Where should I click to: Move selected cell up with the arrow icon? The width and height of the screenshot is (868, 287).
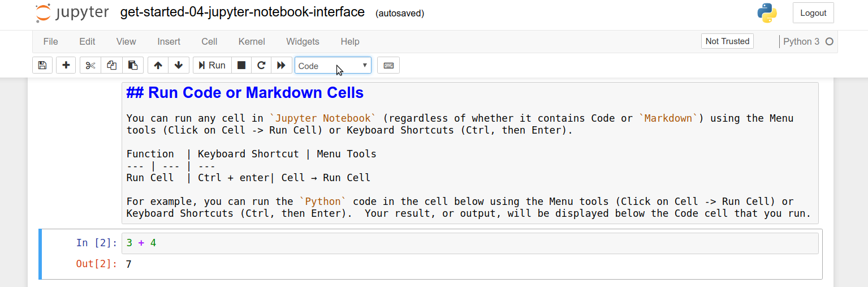coord(158,65)
